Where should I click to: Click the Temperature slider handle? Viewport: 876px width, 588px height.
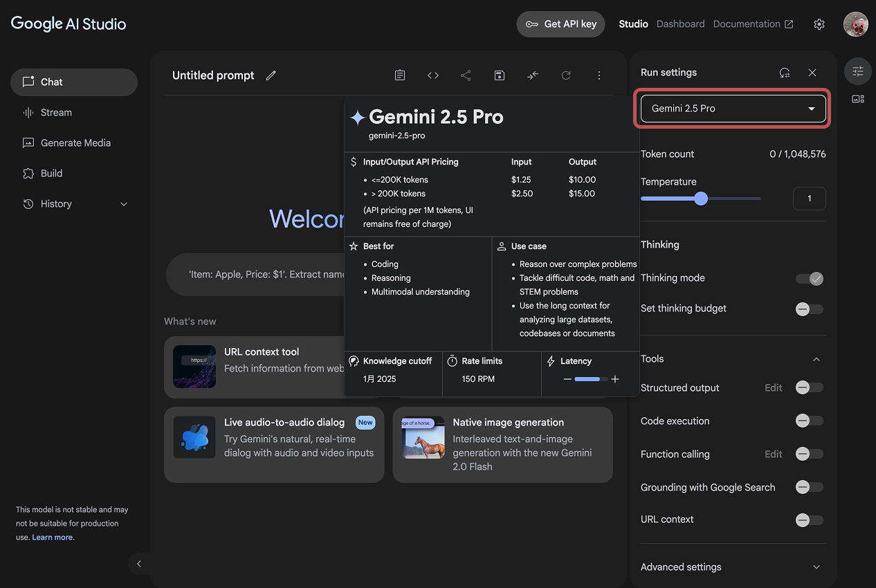[x=701, y=199]
